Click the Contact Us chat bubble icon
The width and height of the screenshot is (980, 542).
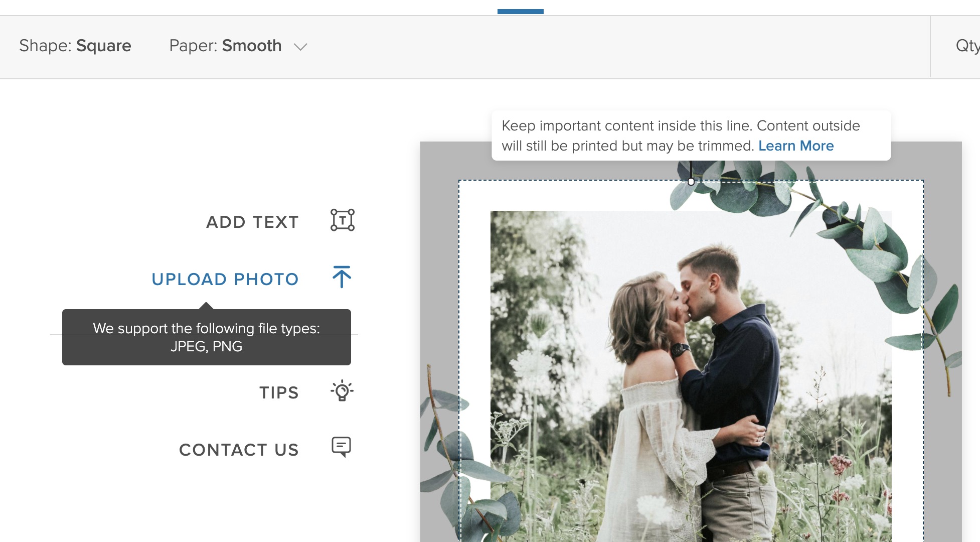tap(342, 447)
